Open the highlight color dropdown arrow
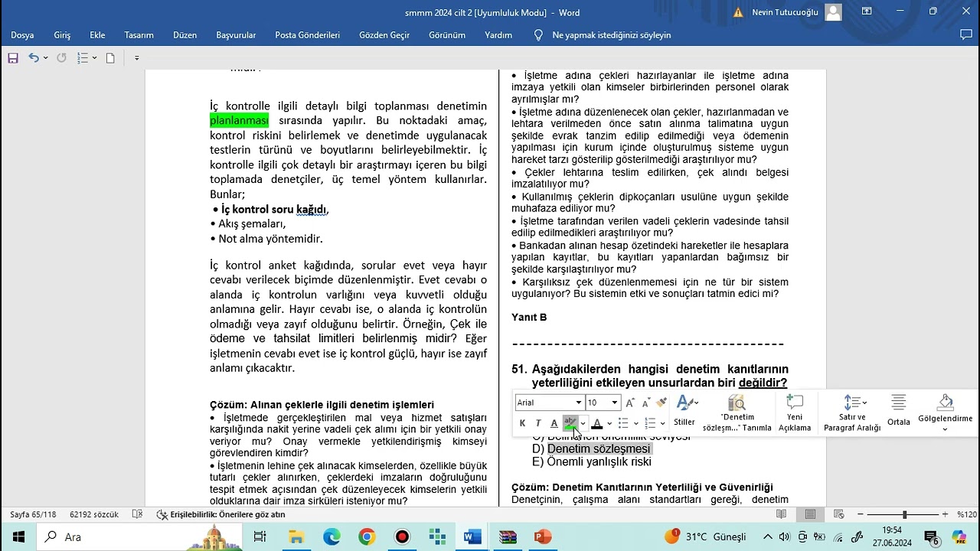This screenshot has width=980, height=551. [x=583, y=423]
